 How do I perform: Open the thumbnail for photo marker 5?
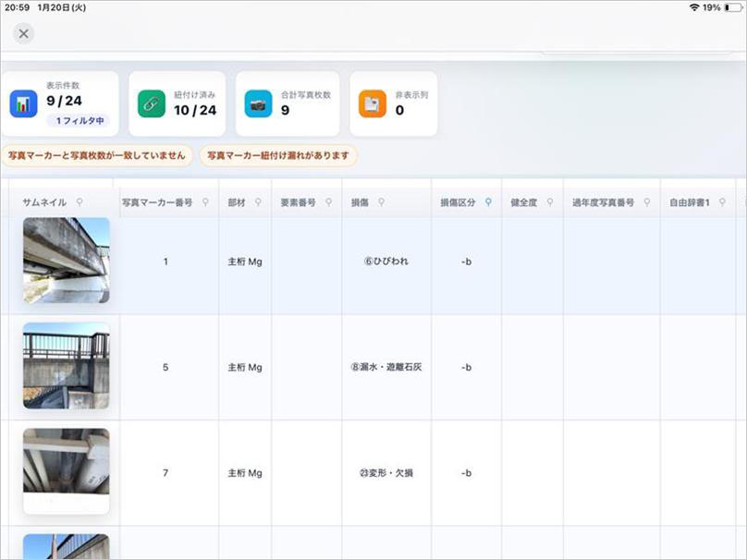(x=66, y=366)
